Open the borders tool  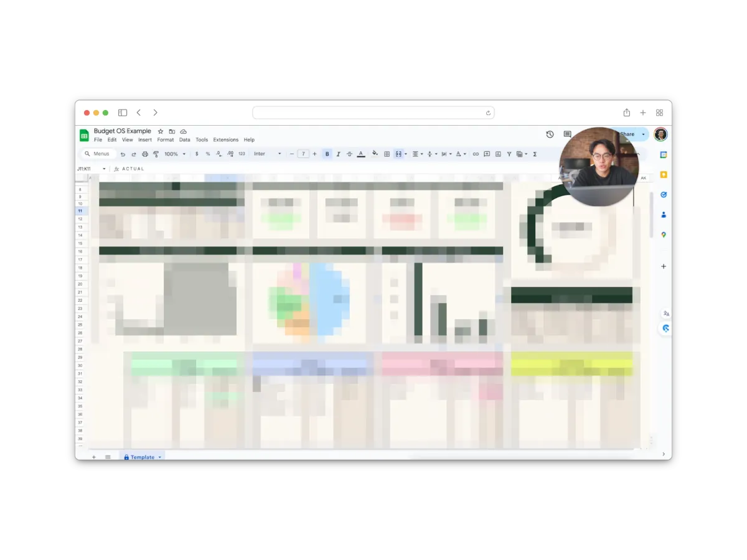[x=387, y=154]
